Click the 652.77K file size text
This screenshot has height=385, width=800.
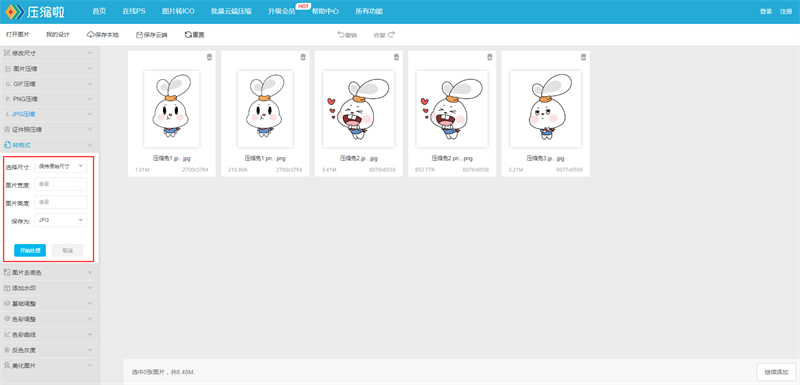pyautogui.click(x=425, y=169)
